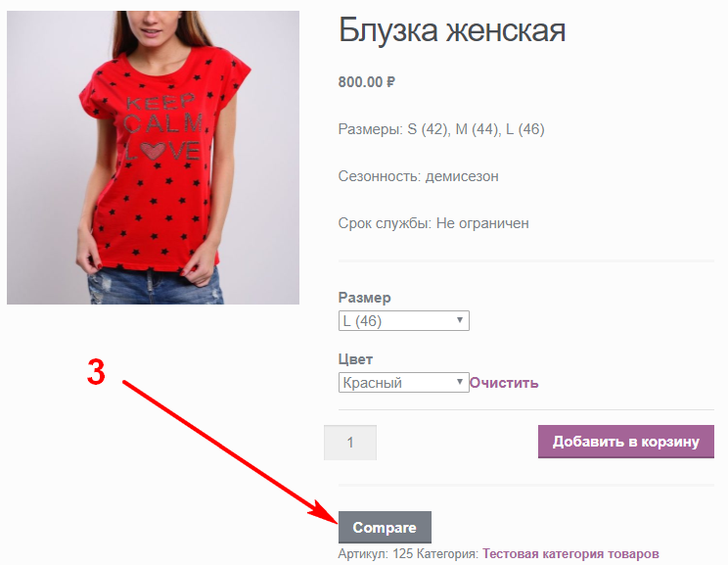This screenshot has height=565, width=728.
Task: Click the Размер field label
Action: [x=364, y=298]
